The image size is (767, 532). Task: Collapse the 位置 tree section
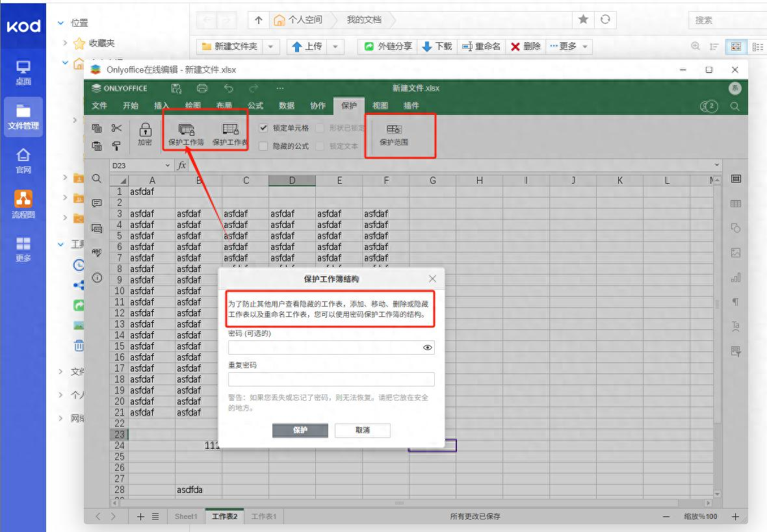click(60, 23)
